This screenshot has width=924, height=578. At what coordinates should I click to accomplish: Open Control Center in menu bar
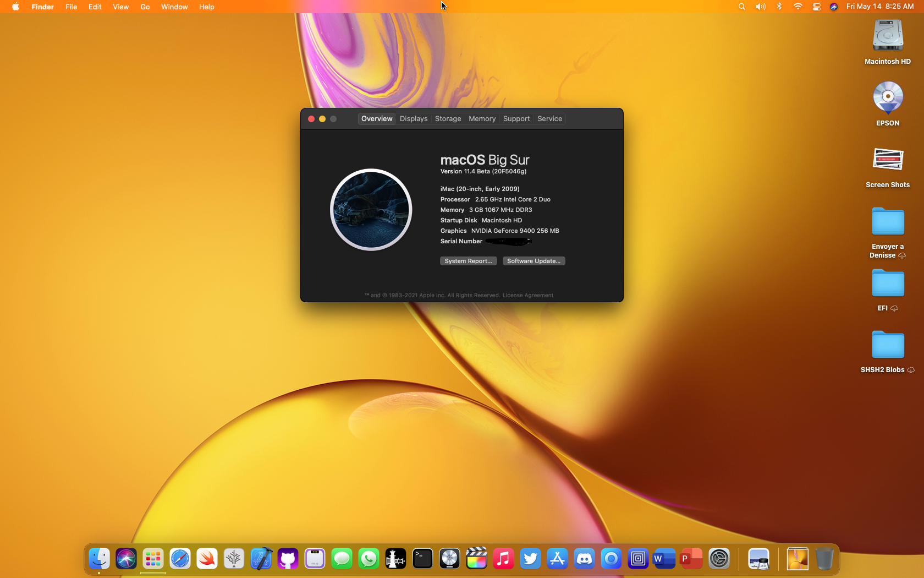tap(816, 7)
